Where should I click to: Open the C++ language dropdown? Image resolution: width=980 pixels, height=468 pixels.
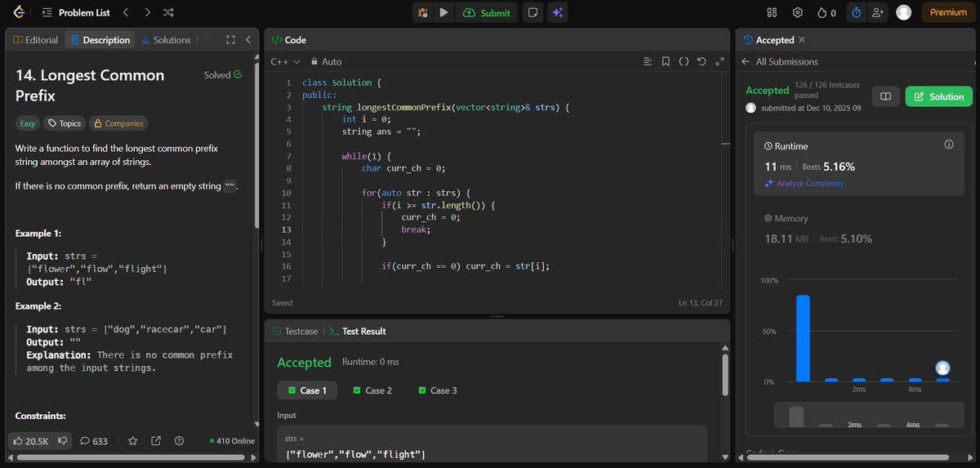point(285,61)
